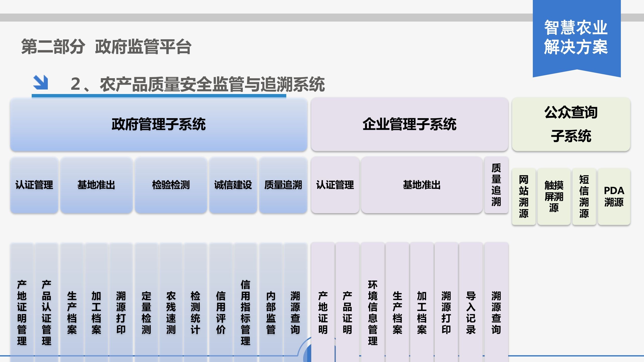Image resolution: width=644 pixels, height=362 pixels.
Task: Select the 网站溯源 option
Action: (523, 196)
